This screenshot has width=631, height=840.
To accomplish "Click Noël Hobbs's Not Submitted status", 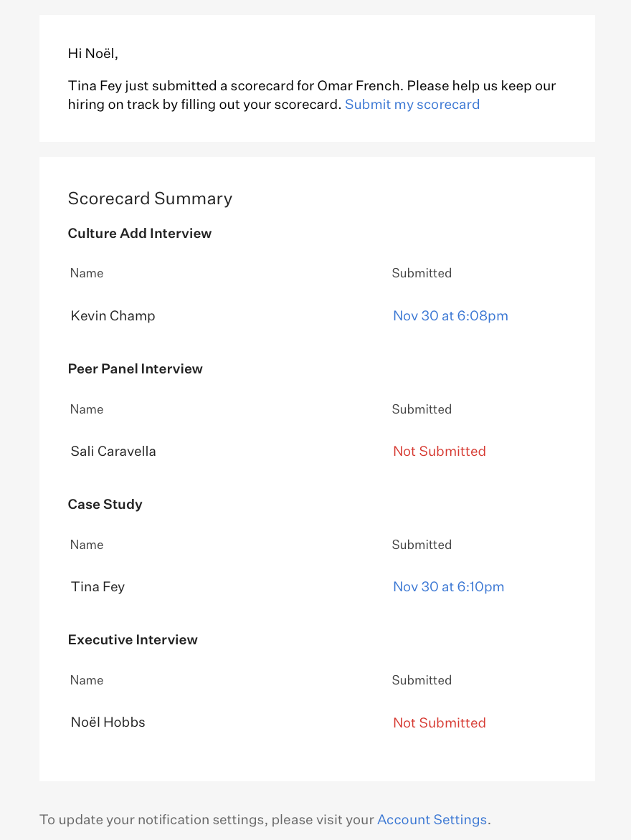I will pos(439,723).
